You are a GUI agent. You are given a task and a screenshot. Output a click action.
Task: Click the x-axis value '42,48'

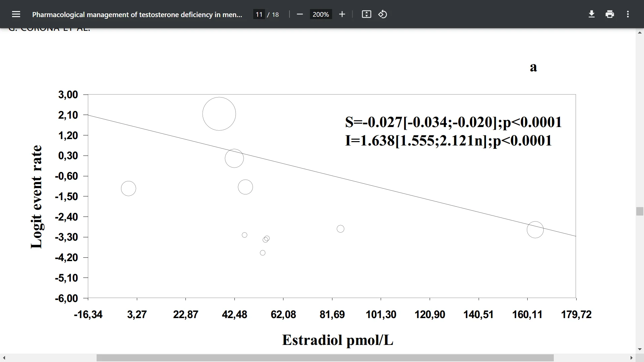point(234,314)
